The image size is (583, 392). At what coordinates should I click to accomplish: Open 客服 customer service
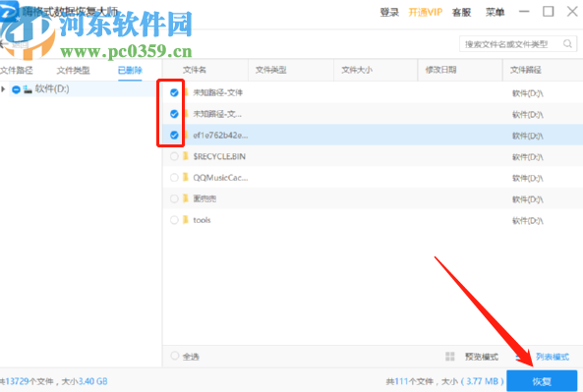click(461, 12)
